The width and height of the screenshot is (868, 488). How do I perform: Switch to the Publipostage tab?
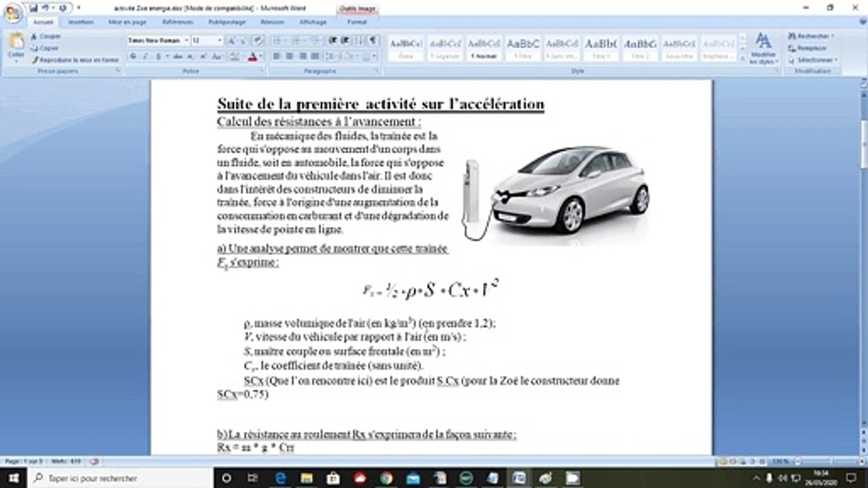click(x=227, y=22)
